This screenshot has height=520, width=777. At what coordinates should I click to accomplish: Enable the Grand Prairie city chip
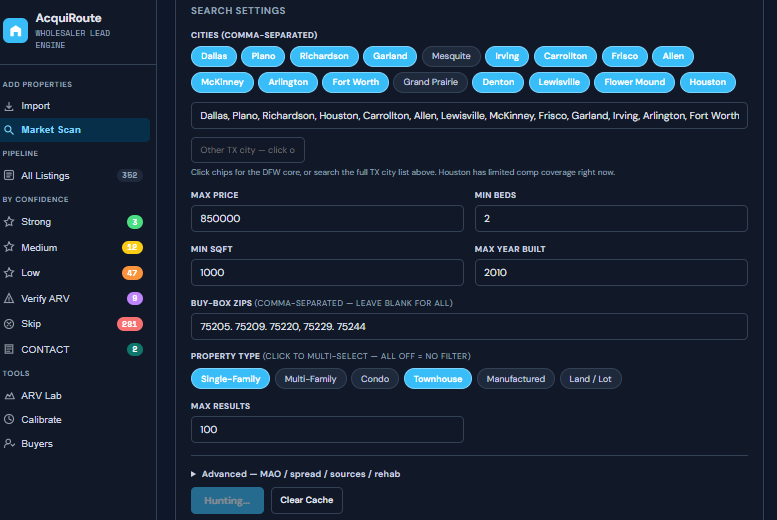431,82
